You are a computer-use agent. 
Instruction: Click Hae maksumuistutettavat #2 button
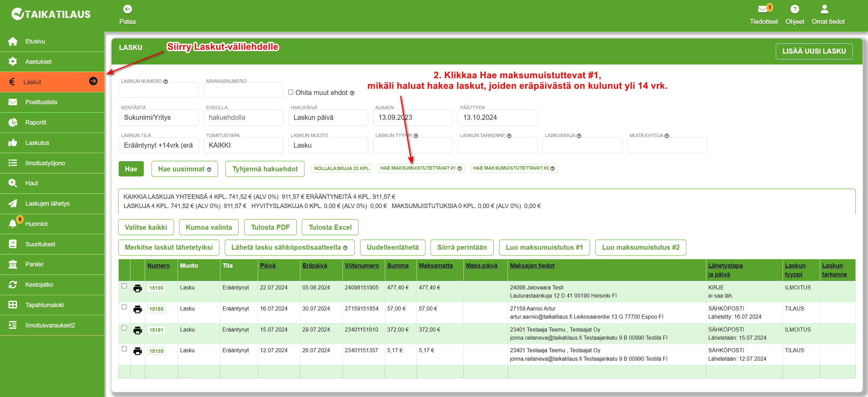(x=514, y=168)
